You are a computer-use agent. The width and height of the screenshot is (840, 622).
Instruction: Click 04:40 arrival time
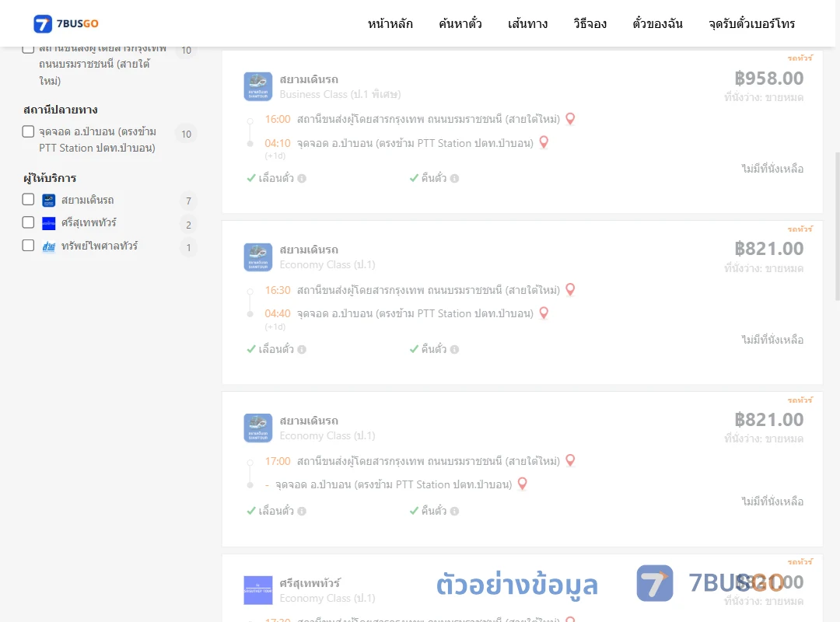(x=278, y=313)
